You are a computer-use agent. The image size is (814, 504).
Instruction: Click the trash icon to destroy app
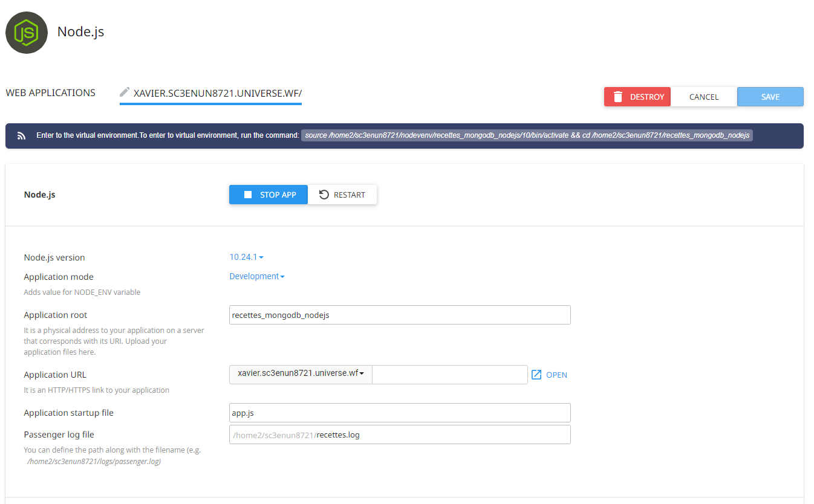tap(617, 97)
